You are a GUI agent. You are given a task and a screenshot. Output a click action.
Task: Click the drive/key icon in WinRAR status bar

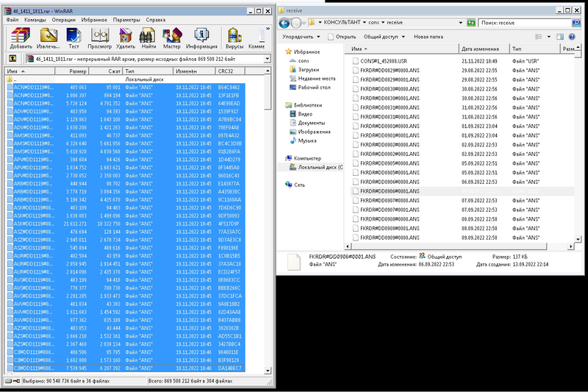tap(12, 381)
